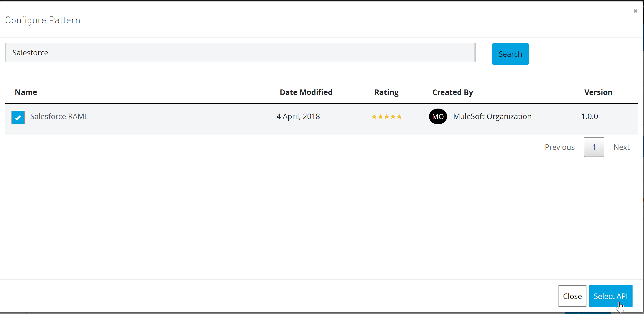Viewport: 644px width, 314px height.
Task: Go to the Previous results page
Action: 559,147
